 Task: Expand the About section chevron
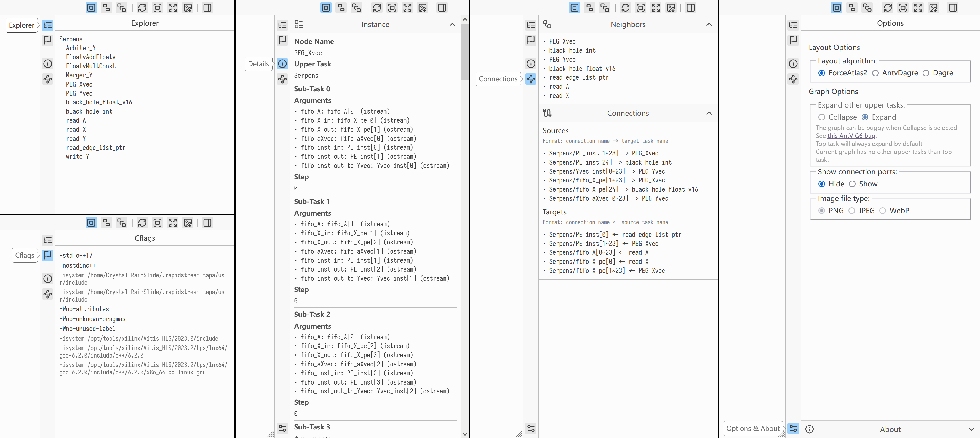971,429
